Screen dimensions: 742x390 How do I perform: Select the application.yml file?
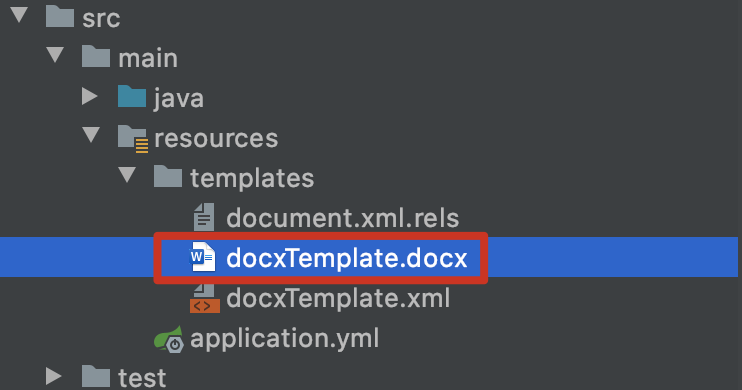pyautogui.click(x=284, y=339)
